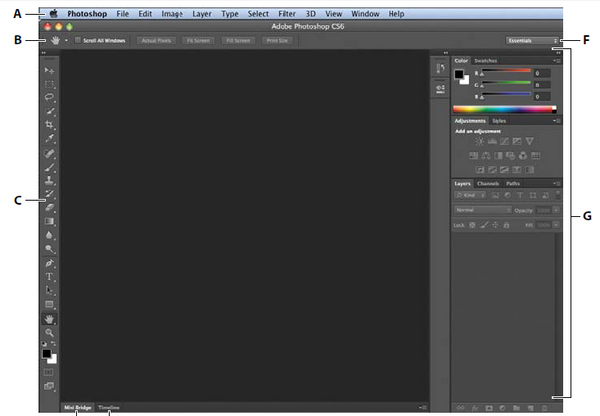Viewport: 600px width, 416px height.
Task: Toggle the smart objects filter in Layers
Action: [545, 195]
